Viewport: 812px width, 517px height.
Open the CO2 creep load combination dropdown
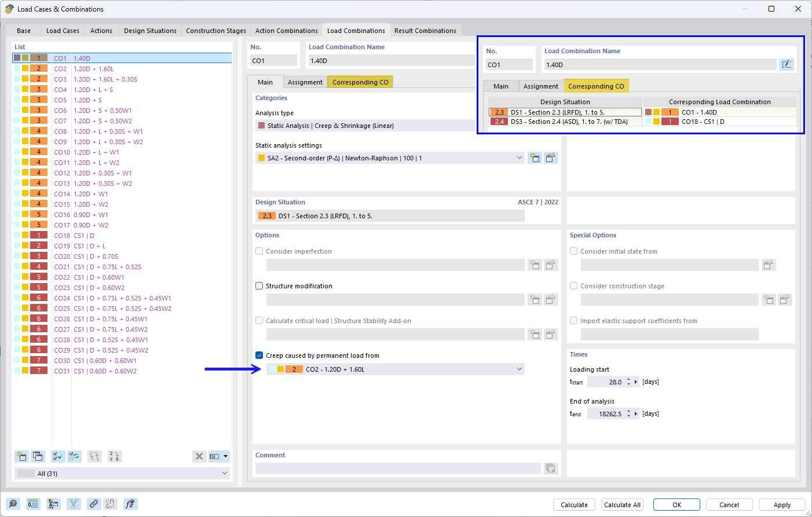(x=519, y=369)
